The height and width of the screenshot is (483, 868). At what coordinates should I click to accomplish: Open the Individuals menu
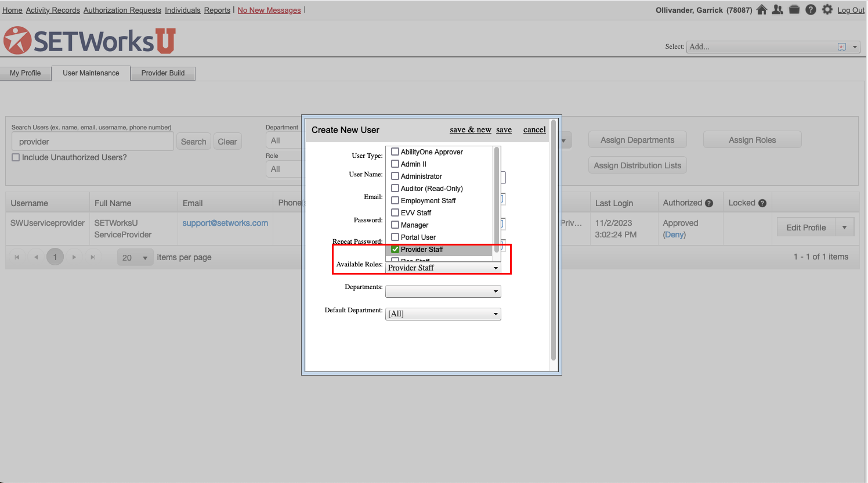pos(183,10)
